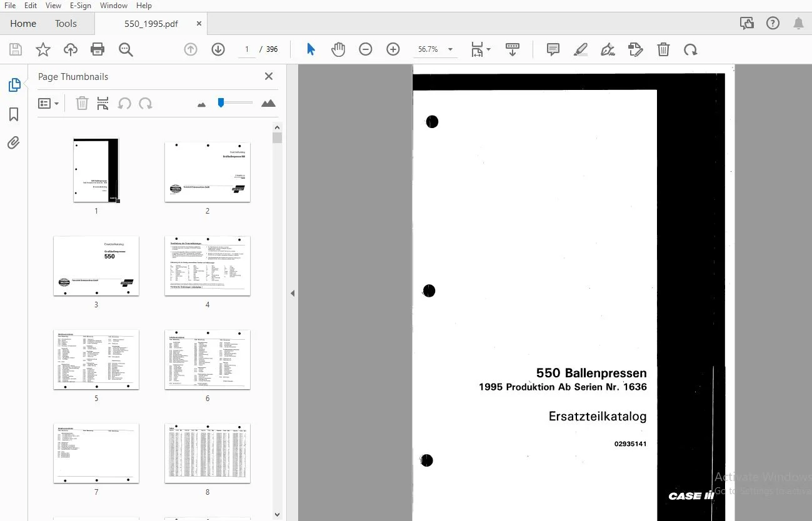812x521 pixels.
Task: Reduce thumbnail size with small mountain icon
Action: click(x=201, y=104)
